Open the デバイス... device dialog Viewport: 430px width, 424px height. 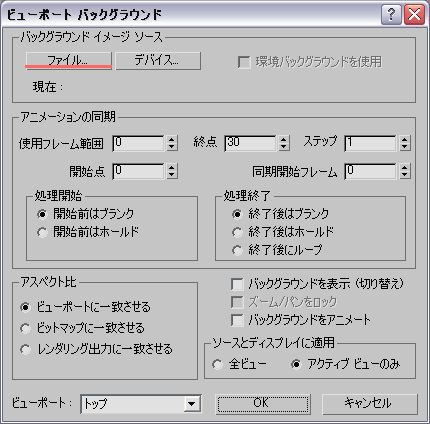click(x=158, y=60)
